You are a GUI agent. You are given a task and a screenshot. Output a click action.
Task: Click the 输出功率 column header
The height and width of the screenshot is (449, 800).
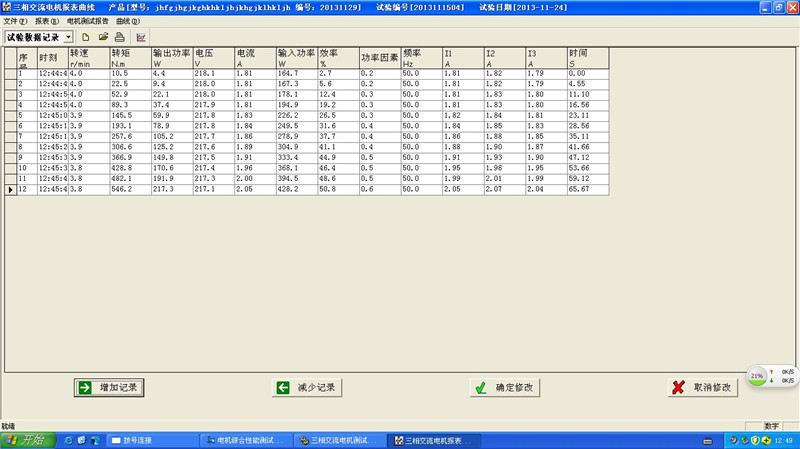click(x=171, y=57)
